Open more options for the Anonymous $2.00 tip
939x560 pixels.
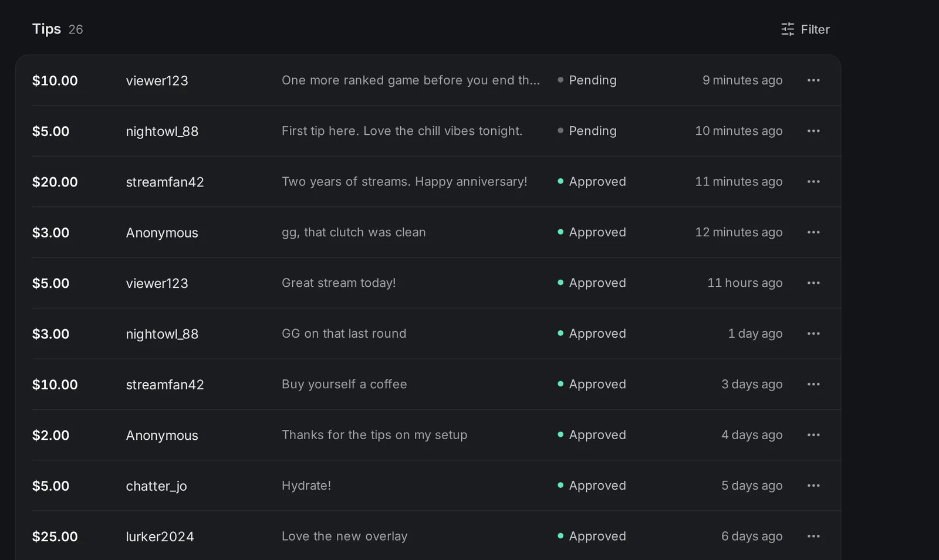click(813, 435)
